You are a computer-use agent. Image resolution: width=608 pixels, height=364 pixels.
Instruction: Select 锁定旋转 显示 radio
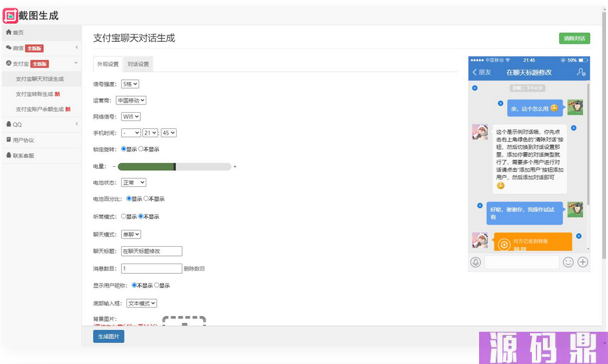click(124, 149)
